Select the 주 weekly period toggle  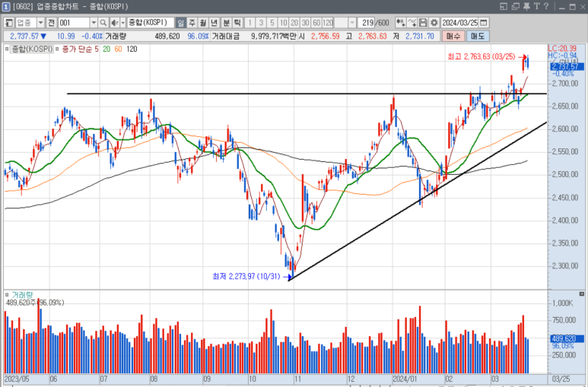(x=192, y=23)
